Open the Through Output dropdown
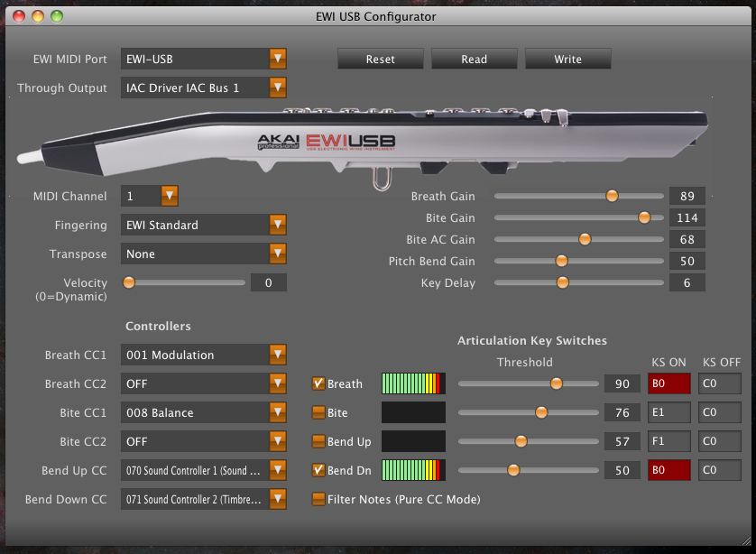 pyautogui.click(x=204, y=88)
